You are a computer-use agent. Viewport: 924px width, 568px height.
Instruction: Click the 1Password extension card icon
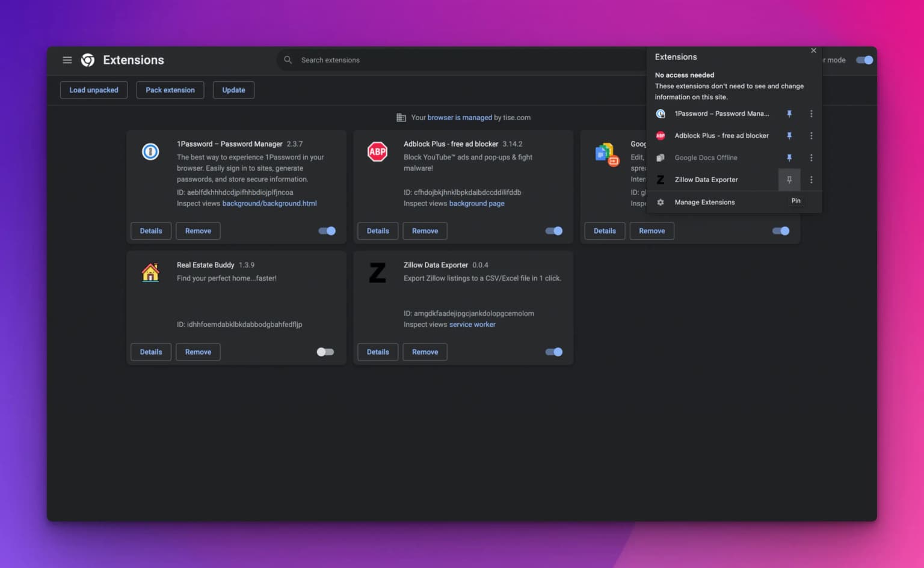tap(150, 151)
